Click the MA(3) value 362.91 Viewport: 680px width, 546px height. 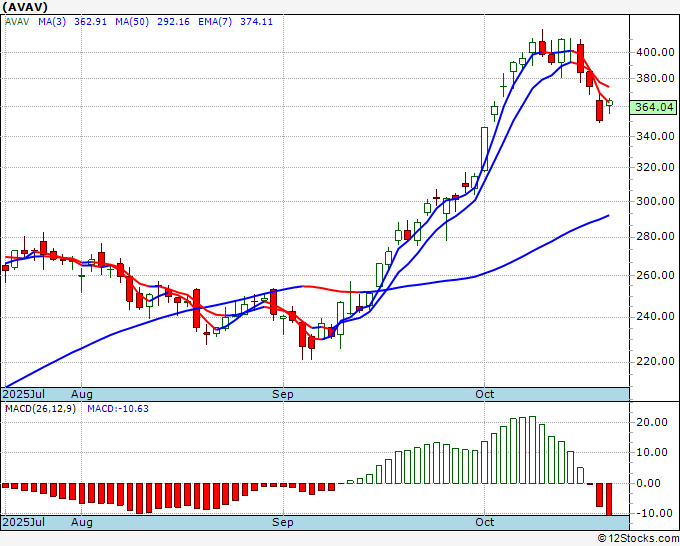pyautogui.click(x=90, y=22)
